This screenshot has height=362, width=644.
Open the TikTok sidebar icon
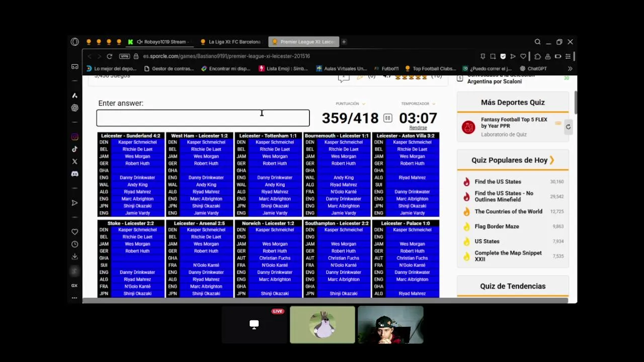click(74, 149)
